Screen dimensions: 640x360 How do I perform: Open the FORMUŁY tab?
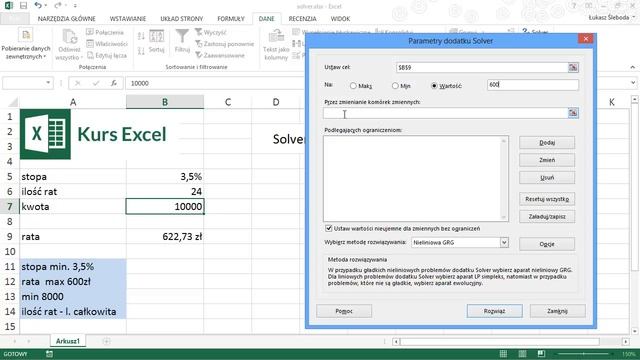[x=231, y=19]
